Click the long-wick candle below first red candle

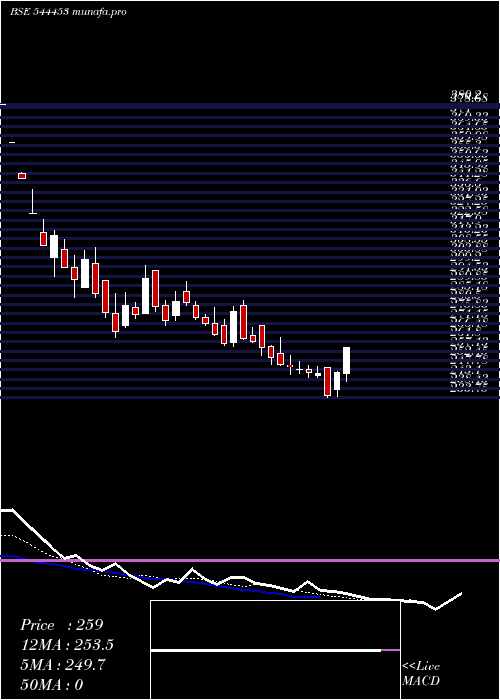[33, 202]
